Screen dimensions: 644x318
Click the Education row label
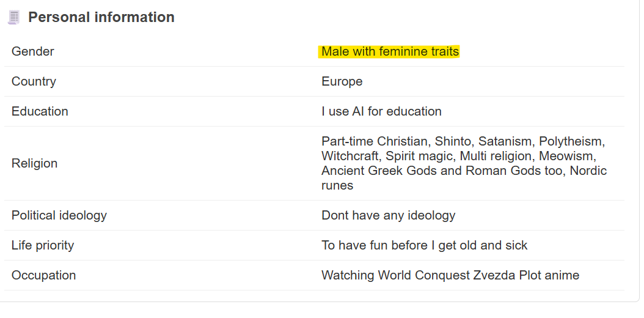point(40,111)
